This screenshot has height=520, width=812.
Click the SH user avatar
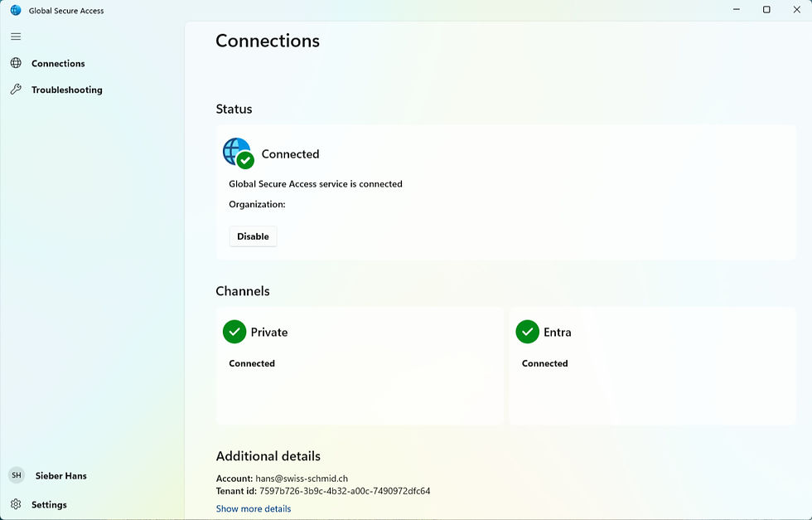click(17, 475)
